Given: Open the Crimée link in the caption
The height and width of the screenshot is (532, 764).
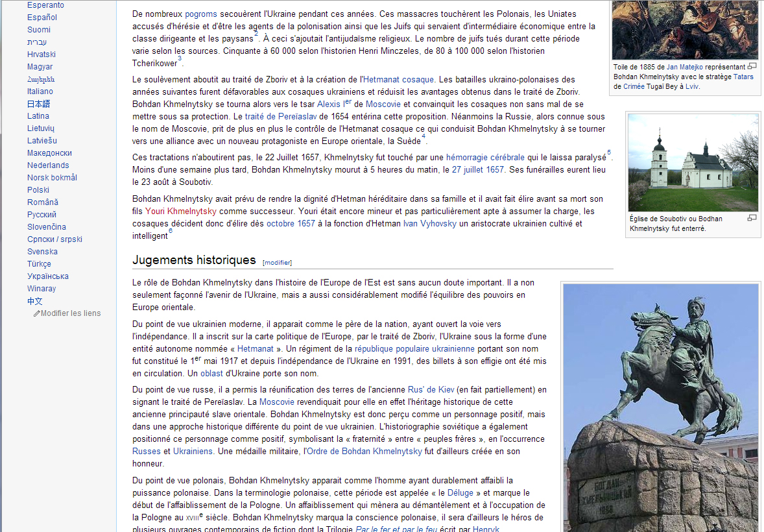Looking at the screenshot, I should [634, 87].
